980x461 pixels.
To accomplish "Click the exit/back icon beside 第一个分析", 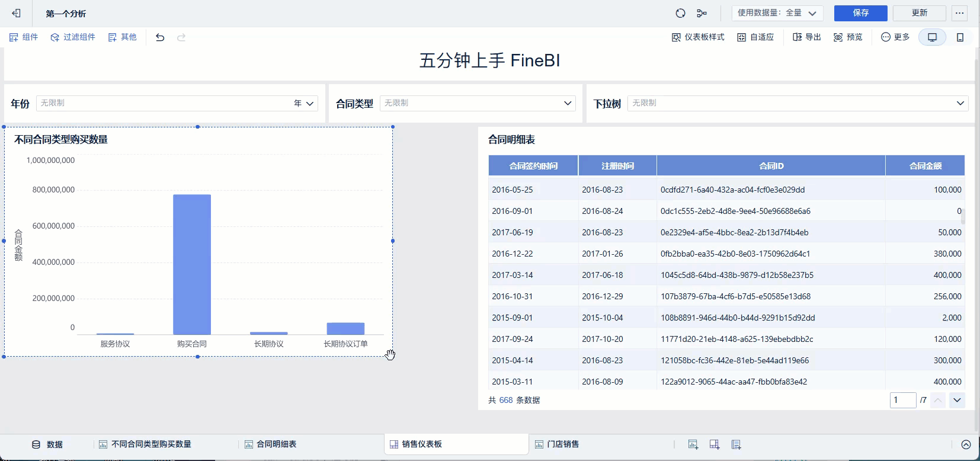I will click(17, 13).
